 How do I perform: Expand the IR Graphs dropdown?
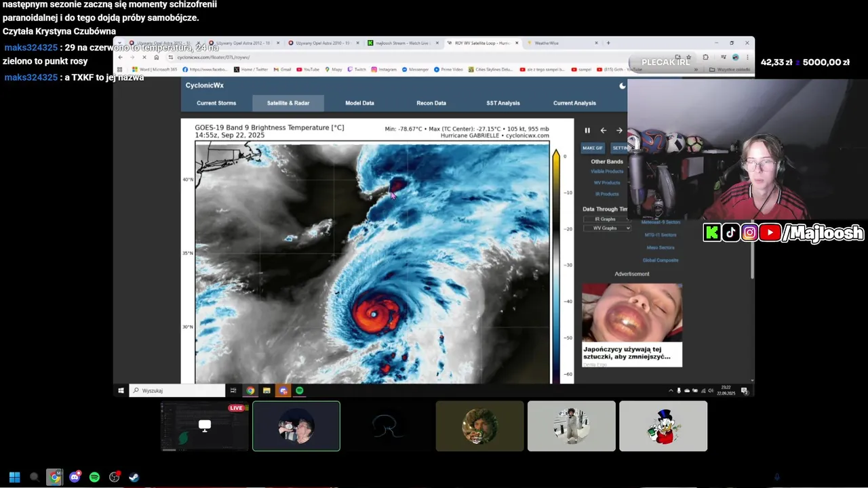(606, 219)
